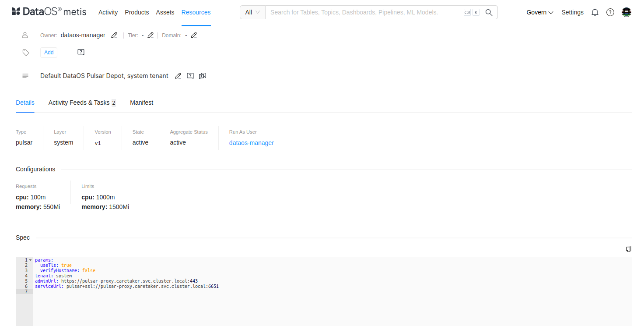Screen dimensions: 644x326
Task: Click the tenant: system line
Action: [x=53, y=276]
